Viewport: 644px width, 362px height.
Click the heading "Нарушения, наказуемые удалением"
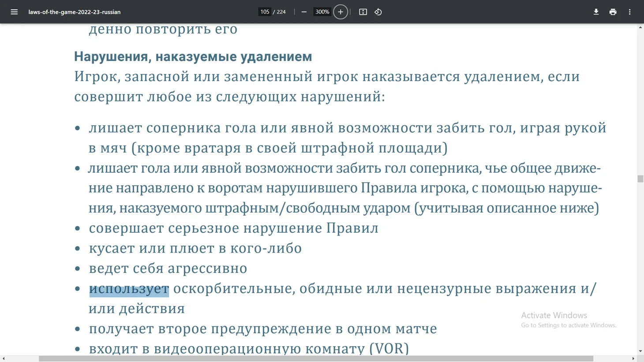tap(193, 56)
